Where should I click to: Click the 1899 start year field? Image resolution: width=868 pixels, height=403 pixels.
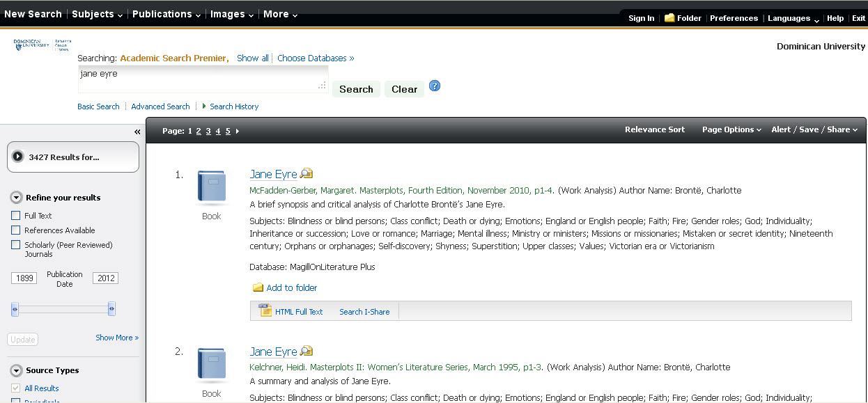[24, 278]
